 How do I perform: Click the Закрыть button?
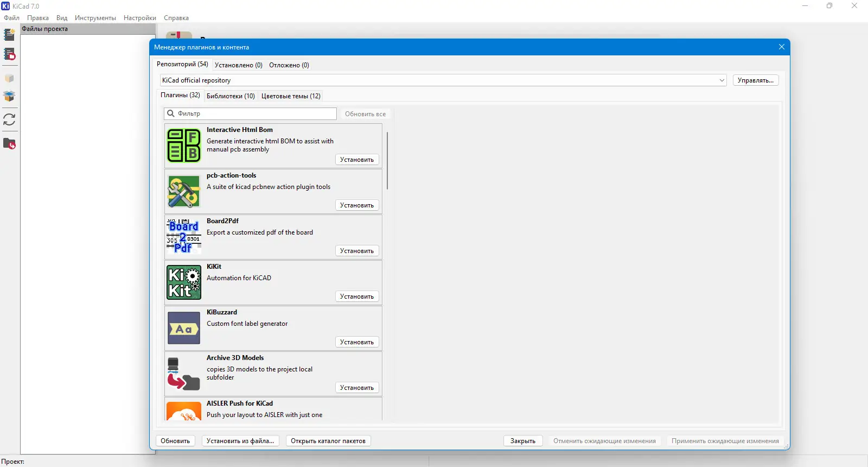tap(523, 441)
